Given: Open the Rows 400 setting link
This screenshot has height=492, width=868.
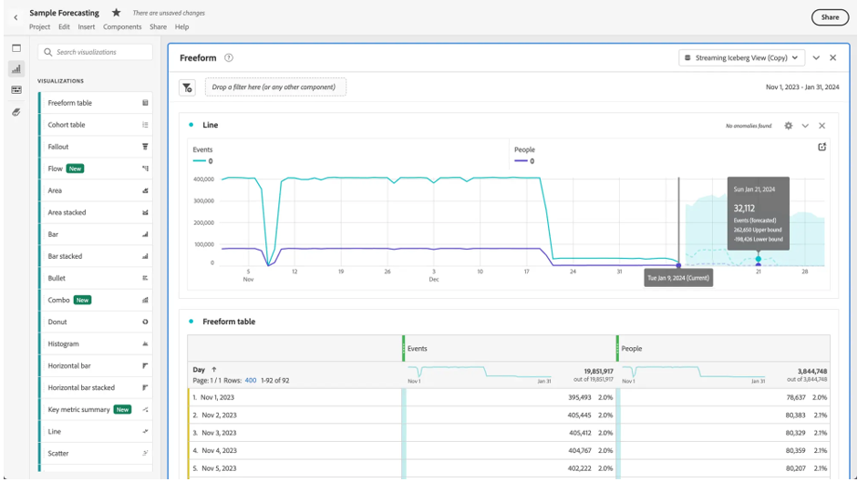Looking at the screenshot, I should coord(250,380).
